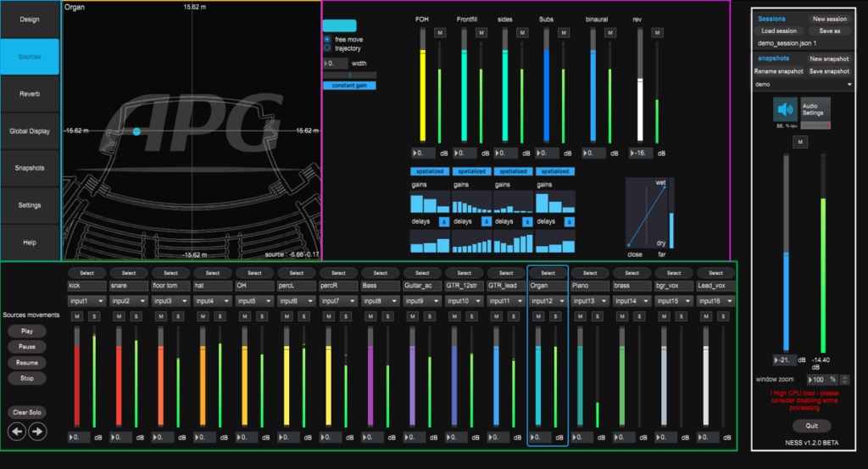Open input1 dropdown for kick
This screenshot has height=469, width=868.
coord(87,301)
